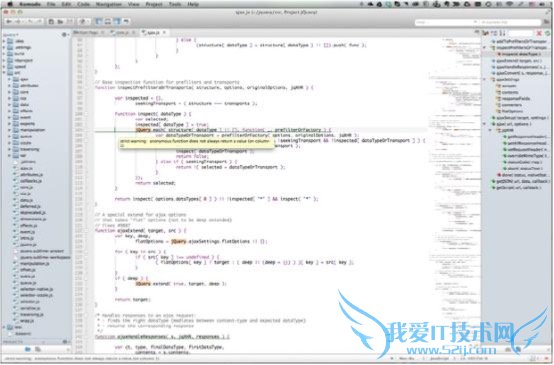Click the Open File toolbar icon

[x=60, y=22]
